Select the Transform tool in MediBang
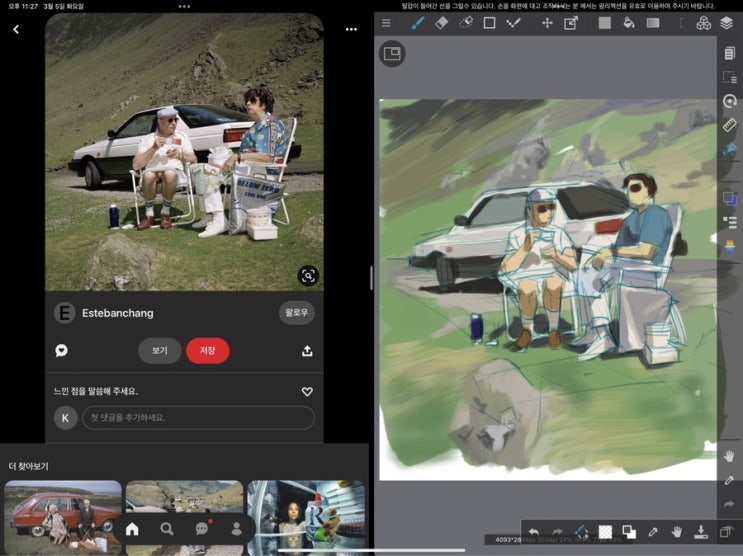The image size is (743, 556). click(571, 23)
